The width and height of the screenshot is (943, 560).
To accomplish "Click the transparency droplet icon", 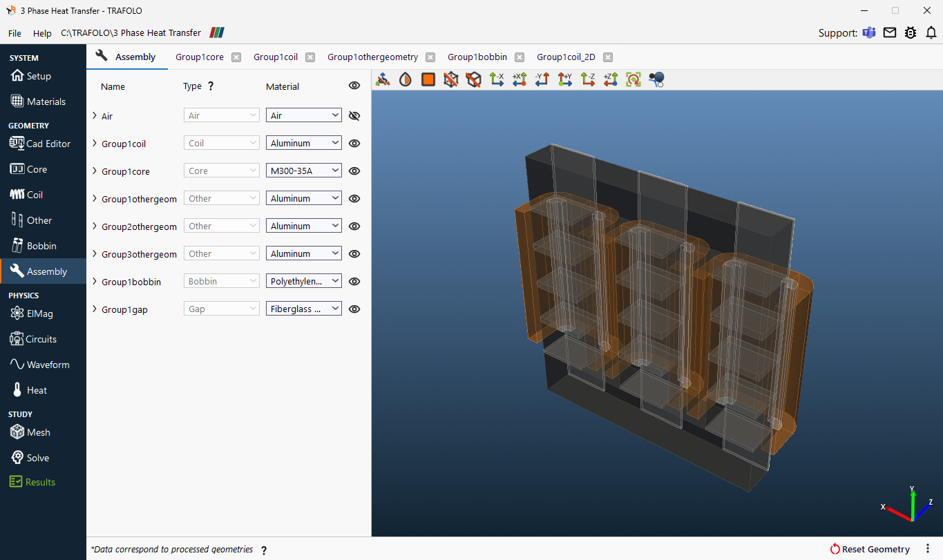I will 405,79.
